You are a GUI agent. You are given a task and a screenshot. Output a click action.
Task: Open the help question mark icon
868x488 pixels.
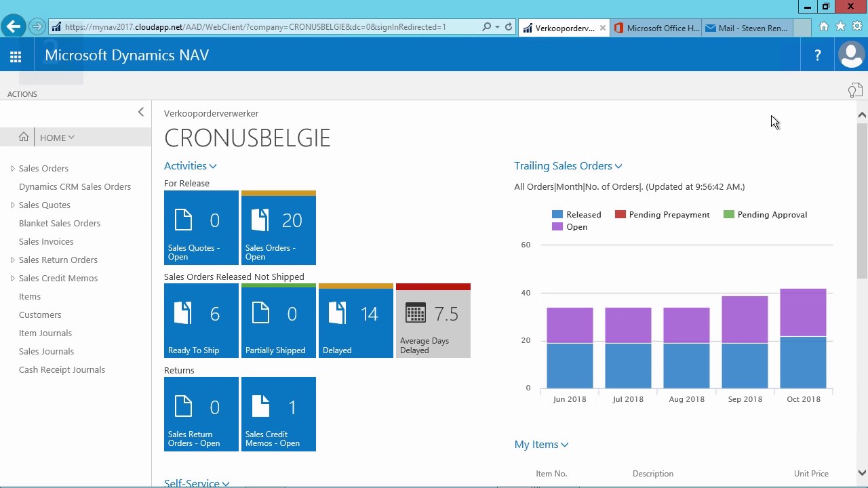click(818, 56)
